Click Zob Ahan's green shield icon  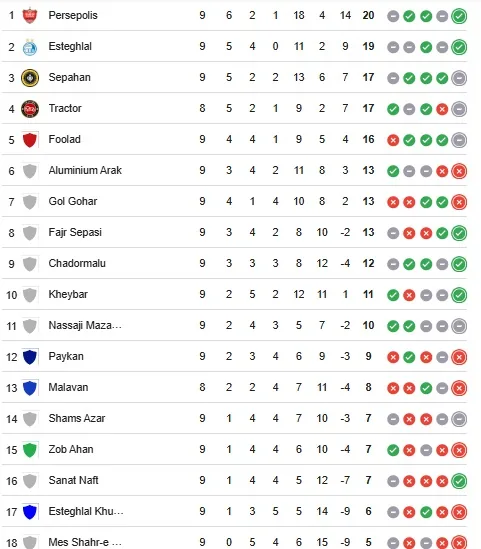tap(30, 450)
